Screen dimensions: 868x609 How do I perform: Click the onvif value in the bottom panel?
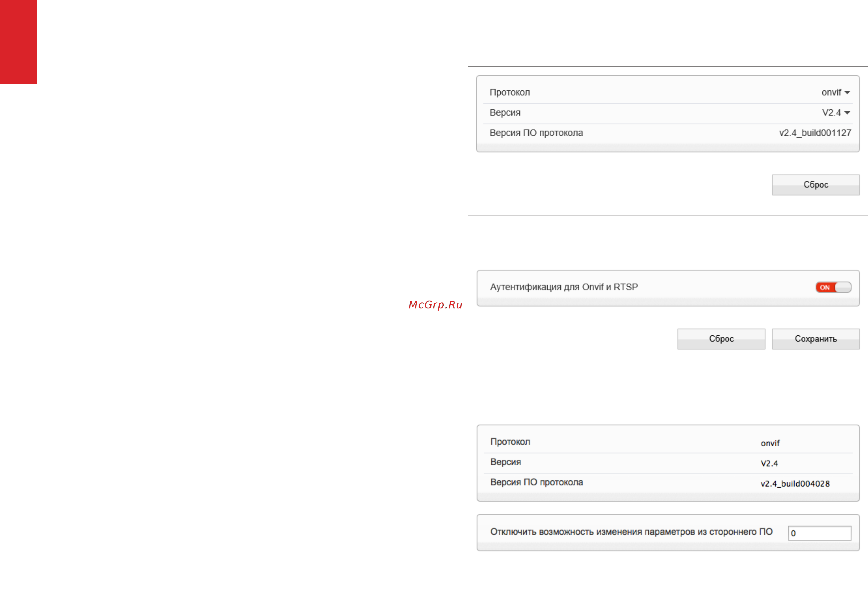coord(770,443)
